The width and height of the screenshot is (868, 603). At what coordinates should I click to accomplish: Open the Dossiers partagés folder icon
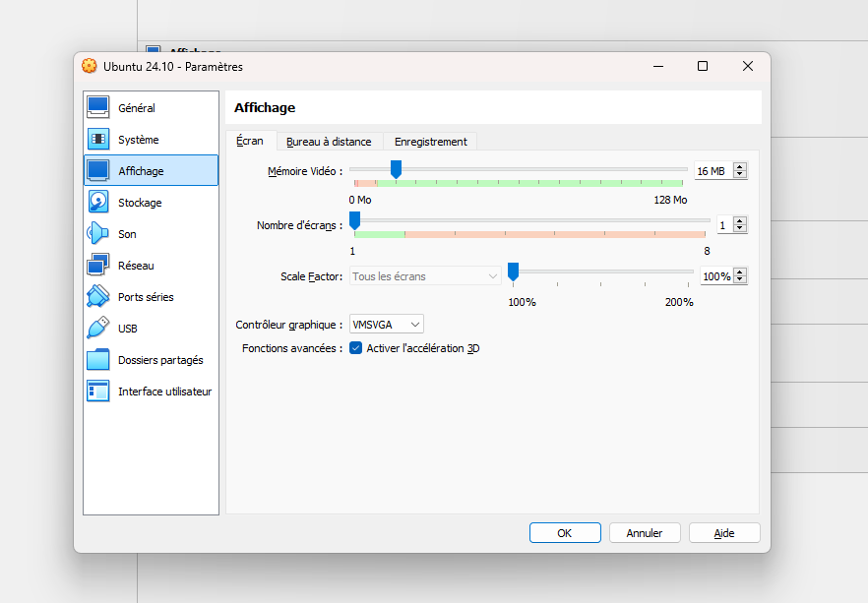point(98,360)
